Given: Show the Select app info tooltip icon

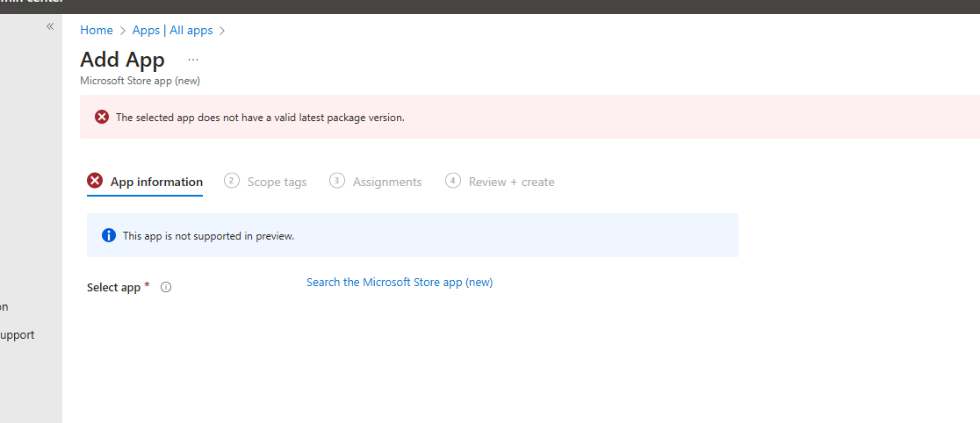Looking at the screenshot, I should [x=166, y=288].
